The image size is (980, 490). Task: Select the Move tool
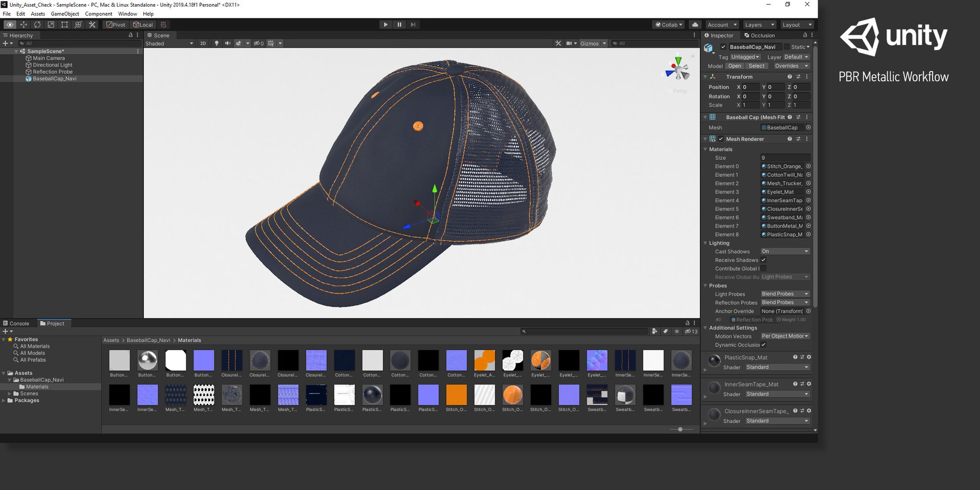pos(23,24)
